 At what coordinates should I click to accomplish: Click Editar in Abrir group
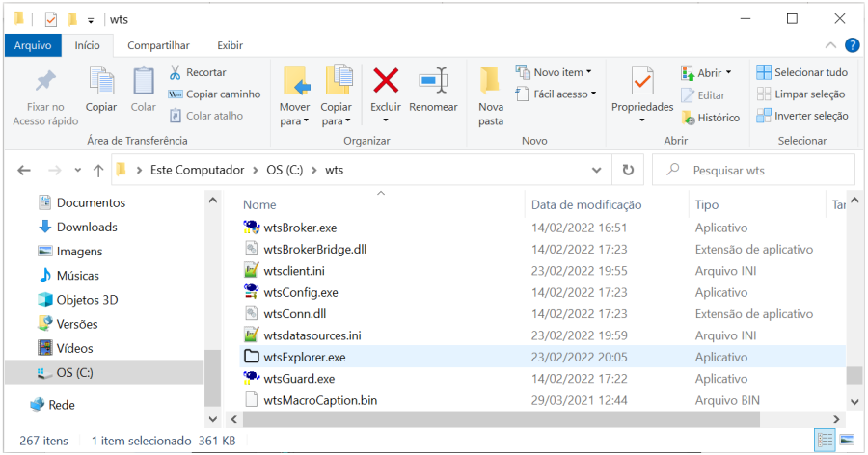click(703, 95)
